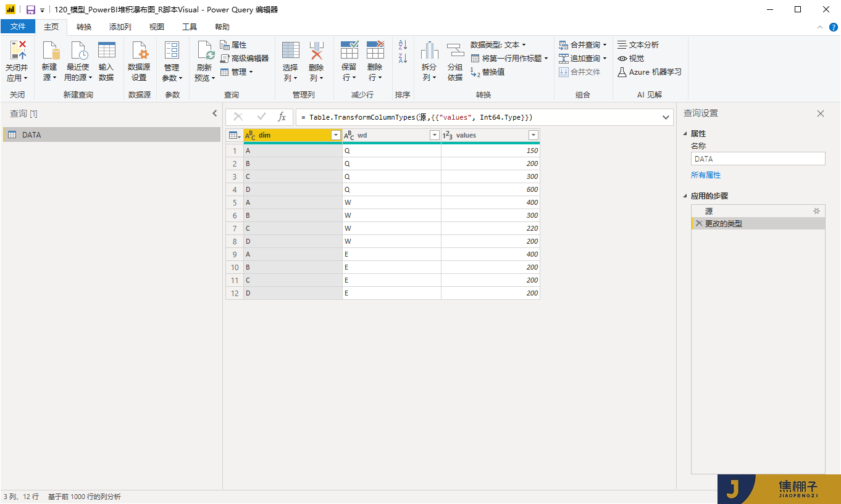Open settings gear on 源 step
Image resolution: width=841 pixels, height=504 pixels.
click(817, 211)
